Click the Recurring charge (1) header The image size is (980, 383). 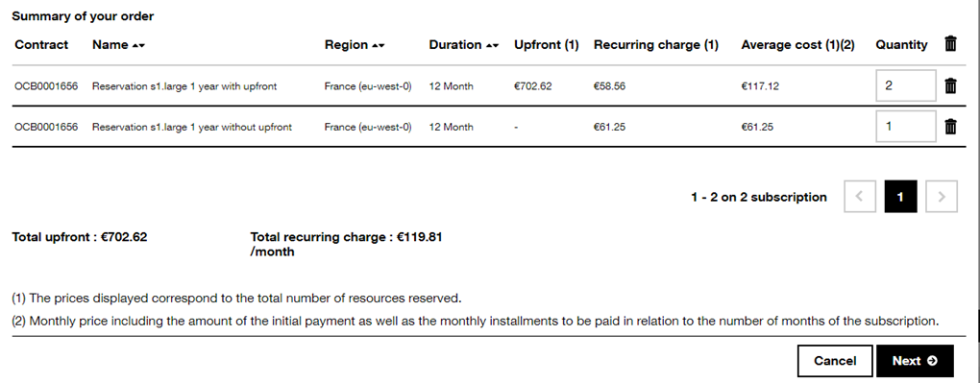pyautogui.click(x=656, y=45)
